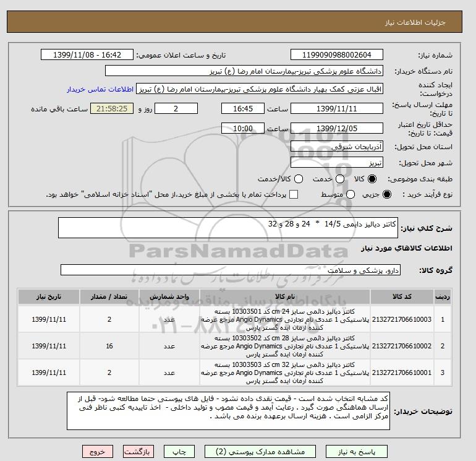Open اطلاعات تماس خریدار link
476x461 pixels.
pyautogui.click(x=100, y=90)
